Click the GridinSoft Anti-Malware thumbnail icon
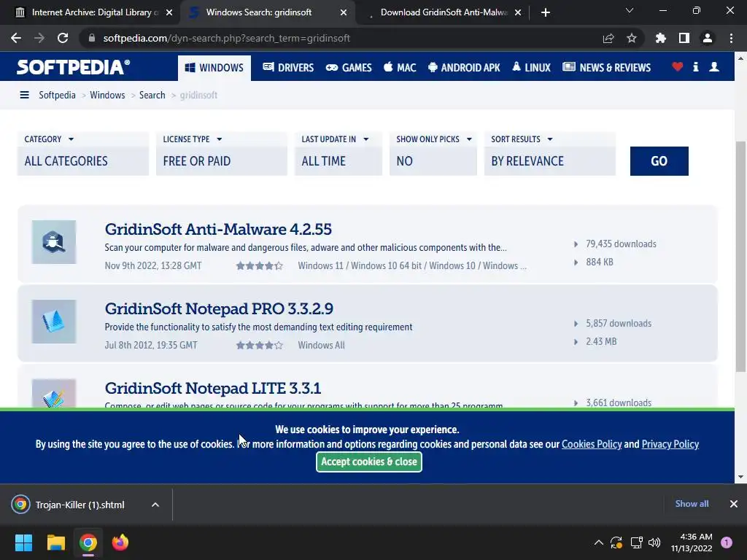The height and width of the screenshot is (560, 747). click(x=54, y=242)
